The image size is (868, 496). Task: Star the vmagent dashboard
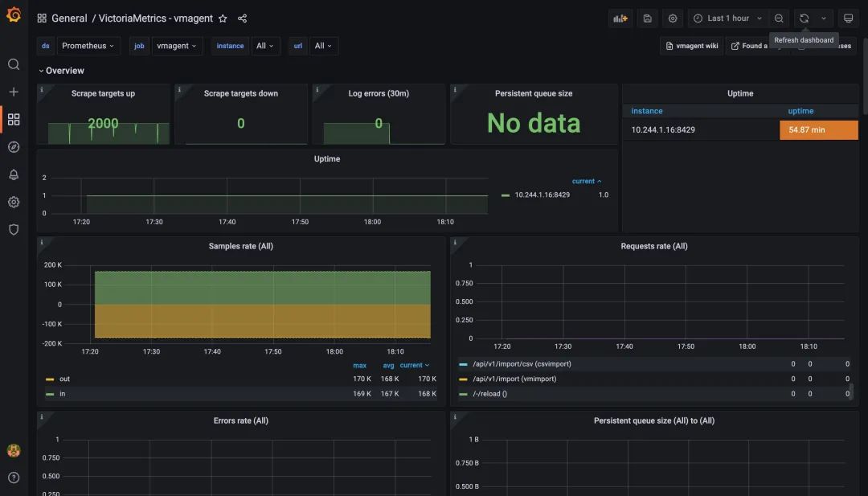click(223, 18)
